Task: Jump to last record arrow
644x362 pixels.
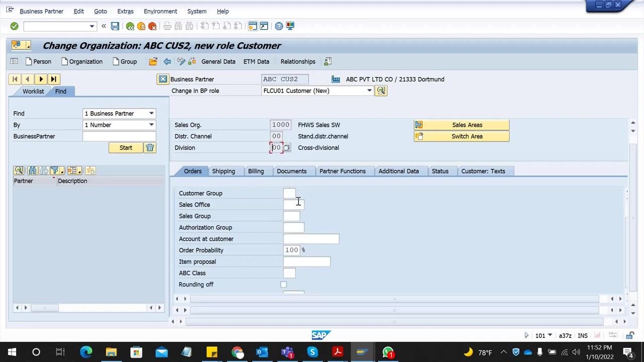Action: 54,79
